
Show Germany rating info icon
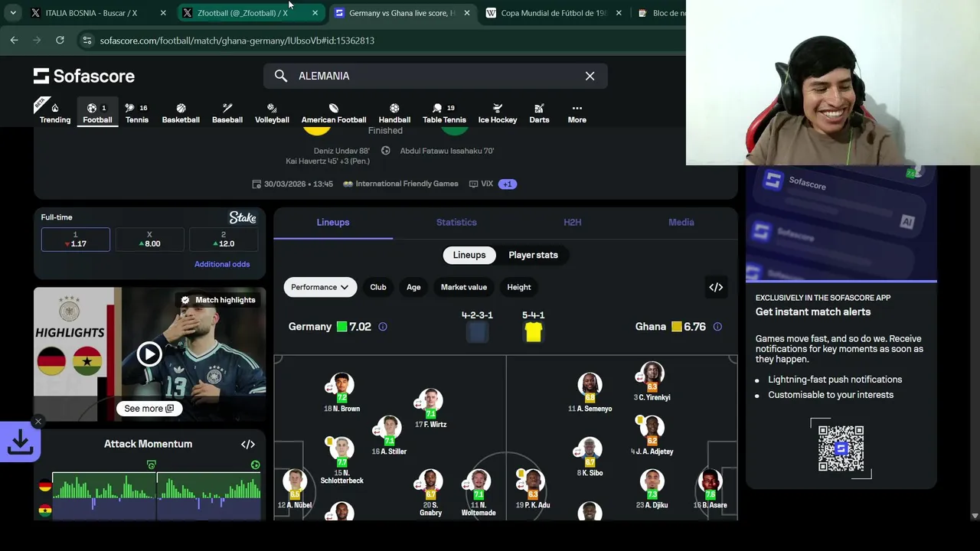click(x=383, y=327)
